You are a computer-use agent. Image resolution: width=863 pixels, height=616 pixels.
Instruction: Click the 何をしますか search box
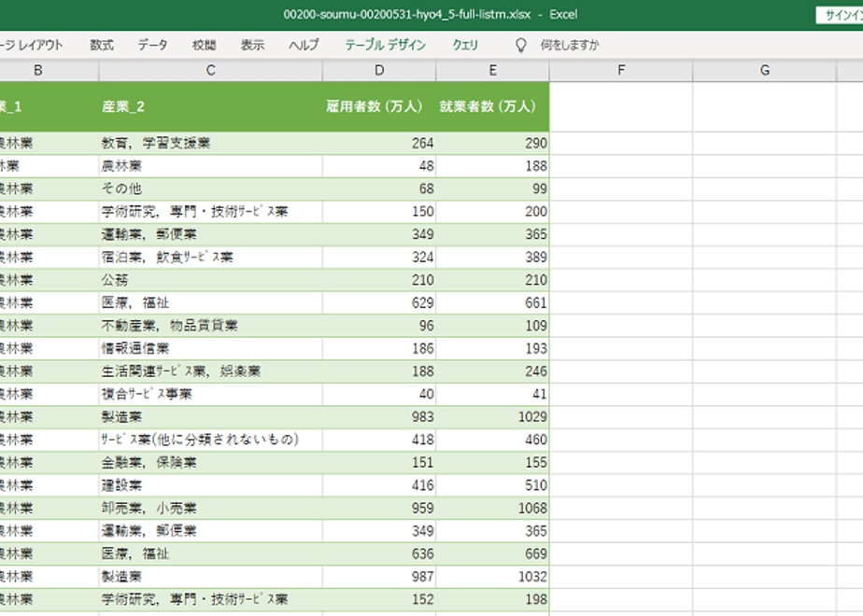click(x=569, y=45)
